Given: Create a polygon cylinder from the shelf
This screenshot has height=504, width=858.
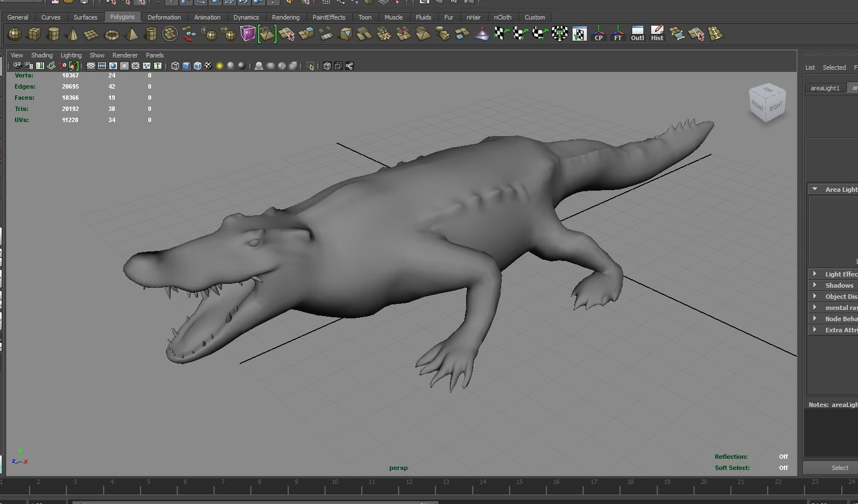Looking at the screenshot, I should pyautogui.click(x=54, y=35).
